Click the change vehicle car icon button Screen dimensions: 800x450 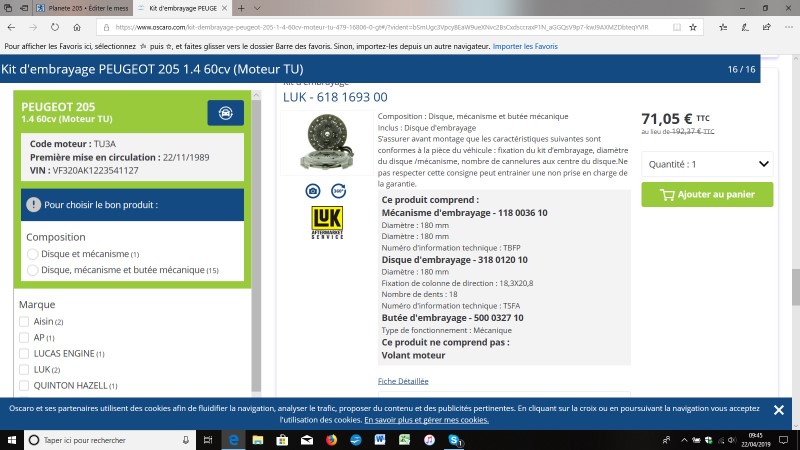[x=226, y=113]
